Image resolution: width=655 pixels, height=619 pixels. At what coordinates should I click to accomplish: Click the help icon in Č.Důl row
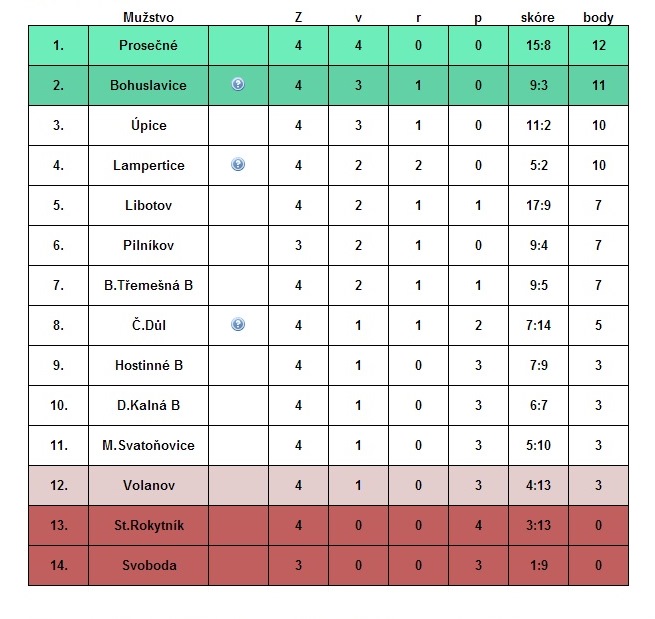(x=238, y=325)
